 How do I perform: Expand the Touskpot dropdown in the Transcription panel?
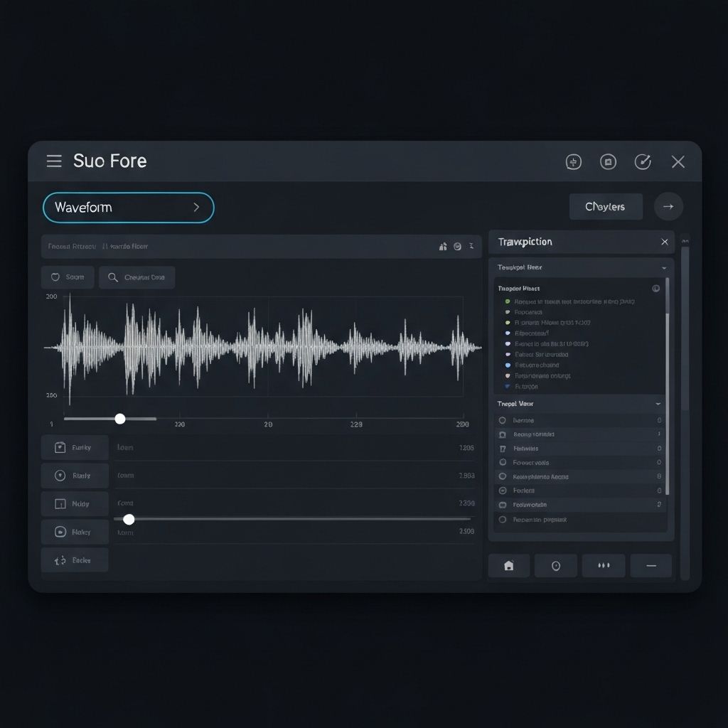point(663,267)
